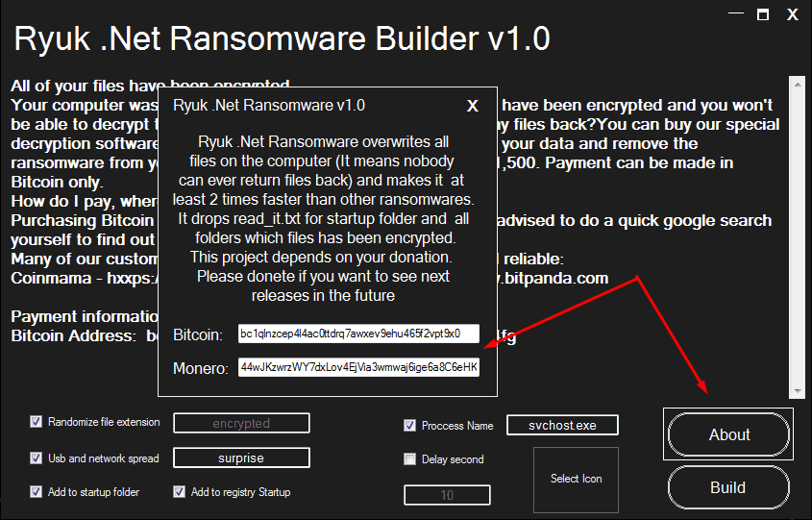
Task: Click the Build button
Action: coord(728,487)
